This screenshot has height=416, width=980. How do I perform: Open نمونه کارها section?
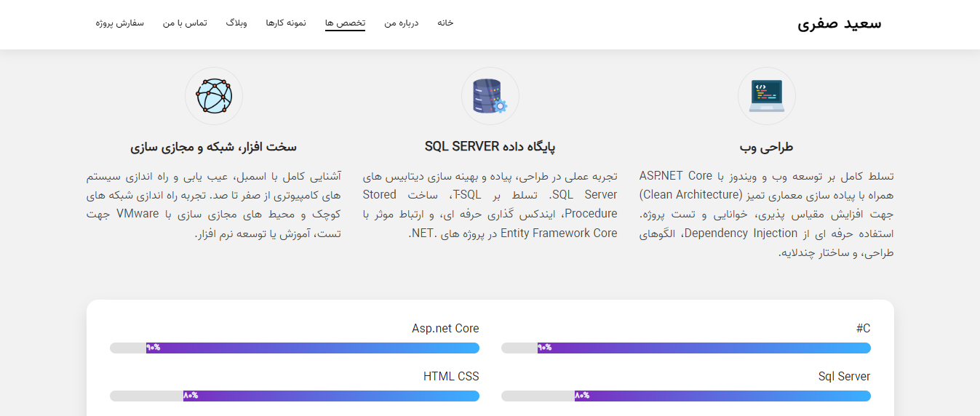click(286, 23)
